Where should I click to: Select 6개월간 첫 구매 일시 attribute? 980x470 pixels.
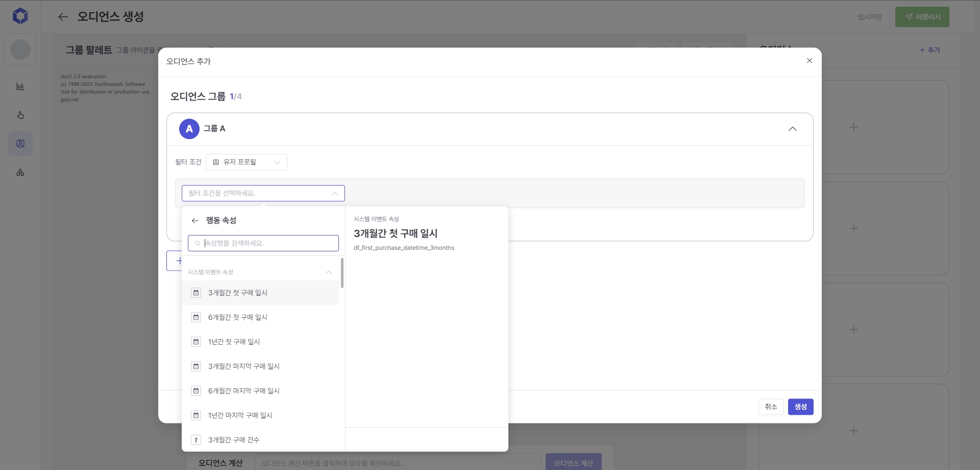[238, 317]
